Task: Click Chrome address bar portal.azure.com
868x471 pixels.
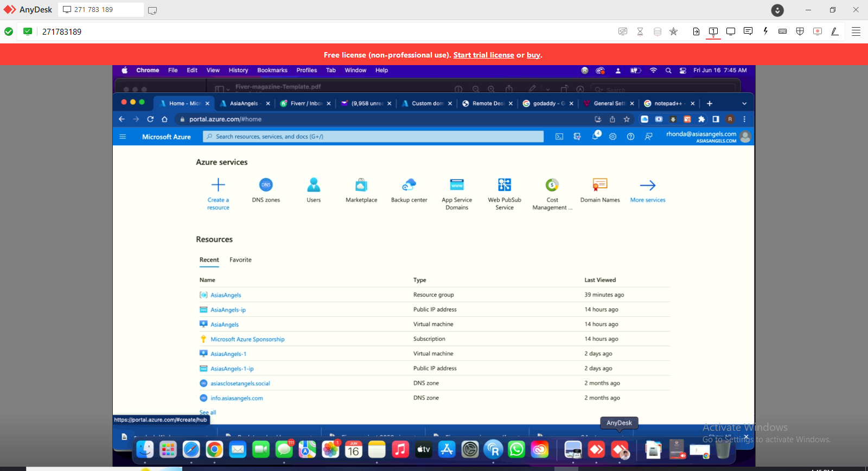Action: click(x=225, y=119)
